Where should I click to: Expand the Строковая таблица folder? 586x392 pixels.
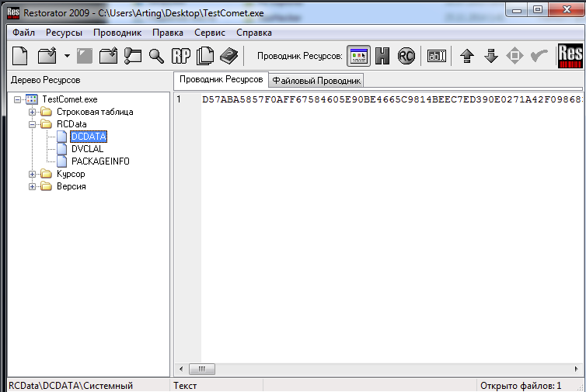33,112
